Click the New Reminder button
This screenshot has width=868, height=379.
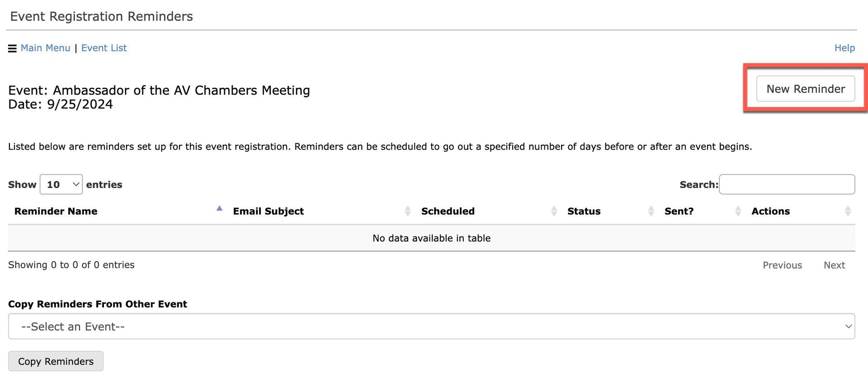806,89
